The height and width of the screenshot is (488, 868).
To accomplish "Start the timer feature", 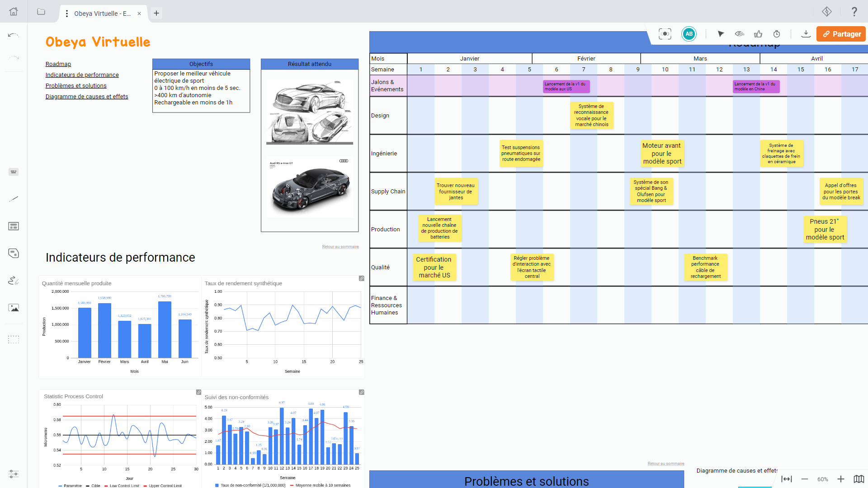I will [777, 34].
